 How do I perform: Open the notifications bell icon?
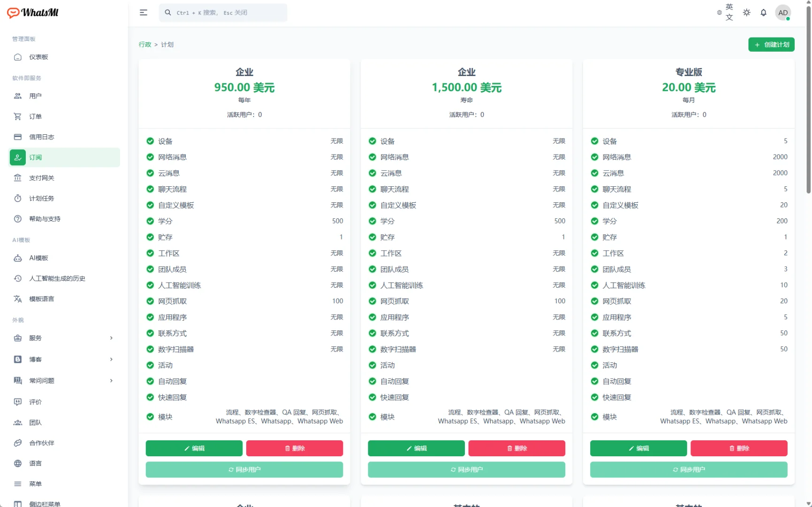point(763,13)
